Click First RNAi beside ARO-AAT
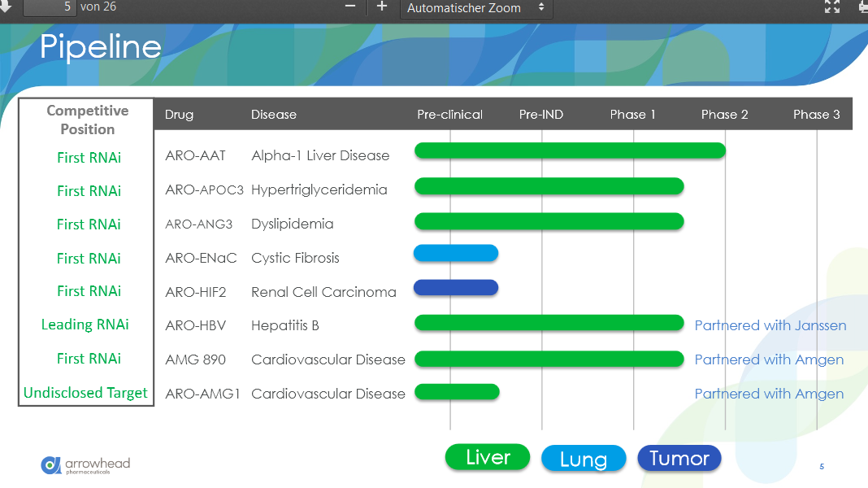This screenshot has height=488, width=868. 89,158
